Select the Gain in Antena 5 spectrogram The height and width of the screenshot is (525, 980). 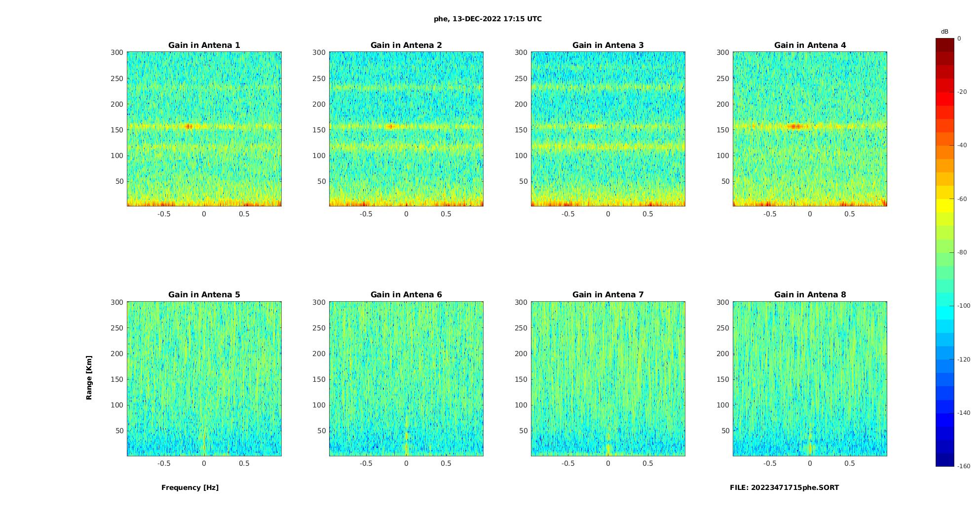[x=204, y=378]
